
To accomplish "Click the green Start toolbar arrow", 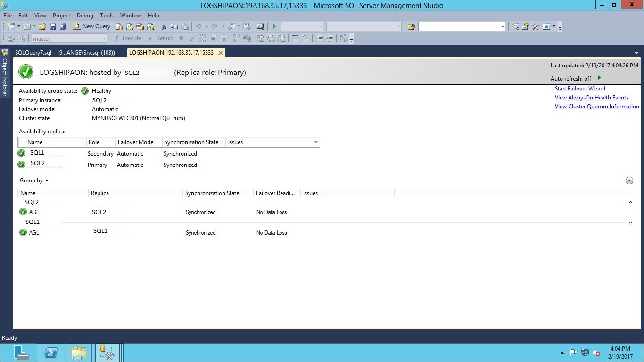I will point(274,26).
